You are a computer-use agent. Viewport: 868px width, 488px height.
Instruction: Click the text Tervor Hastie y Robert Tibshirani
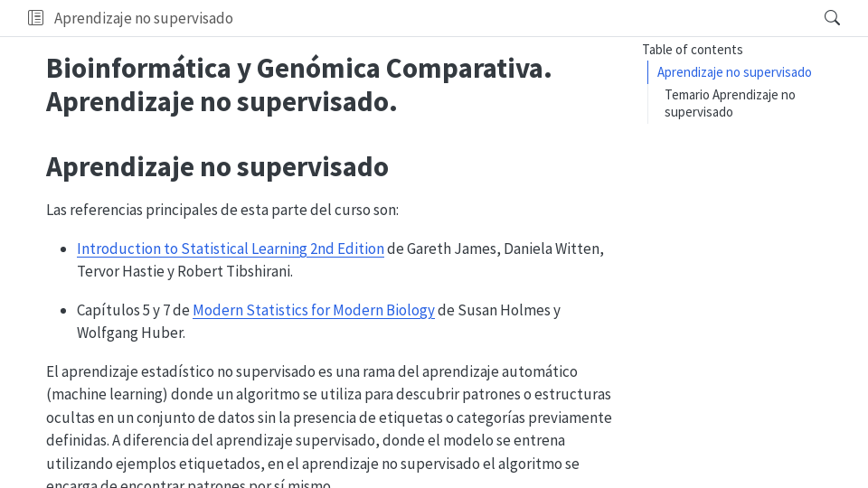coord(184,271)
